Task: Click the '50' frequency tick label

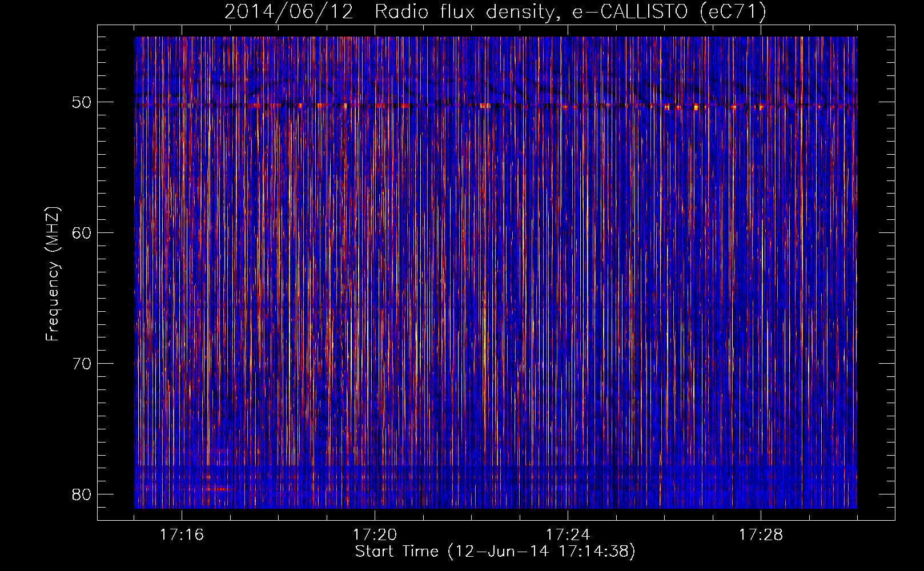Action: click(82, 102)
